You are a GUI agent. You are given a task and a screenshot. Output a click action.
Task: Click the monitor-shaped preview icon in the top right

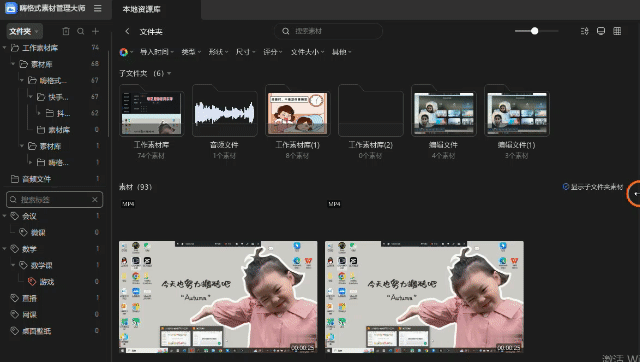[x=601, y=31]
